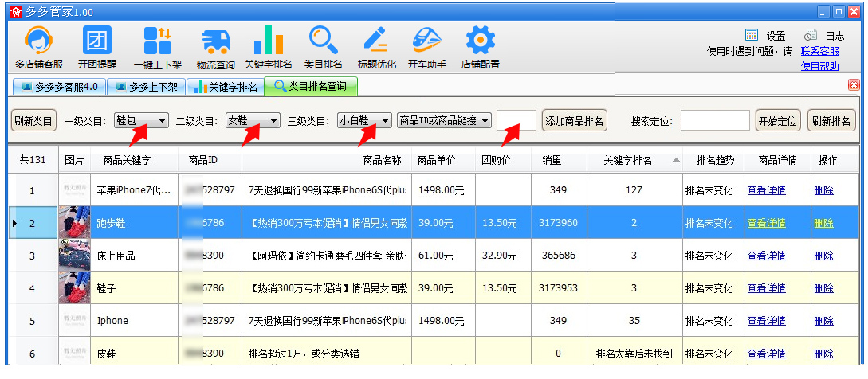Viewport: 868px width, 379px height.
Task: Sort by the 关键字排名 column arrow
Action: point(676,161)
